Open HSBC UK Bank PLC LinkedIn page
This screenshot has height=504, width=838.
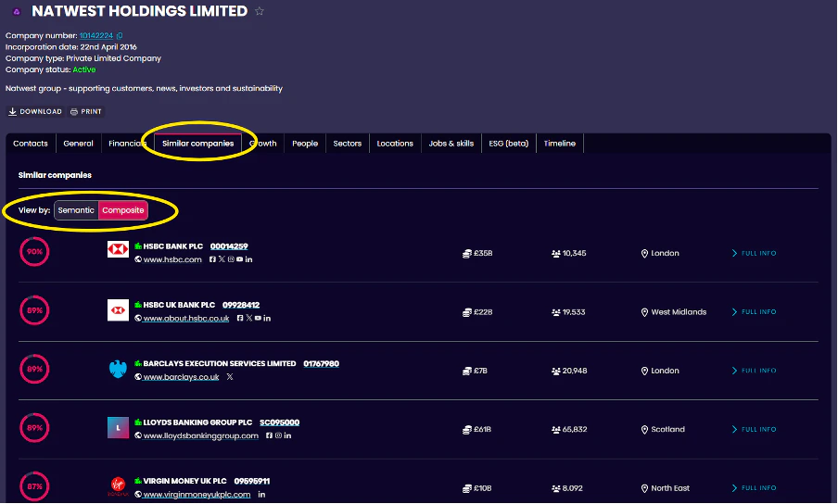tap(267, 318)
